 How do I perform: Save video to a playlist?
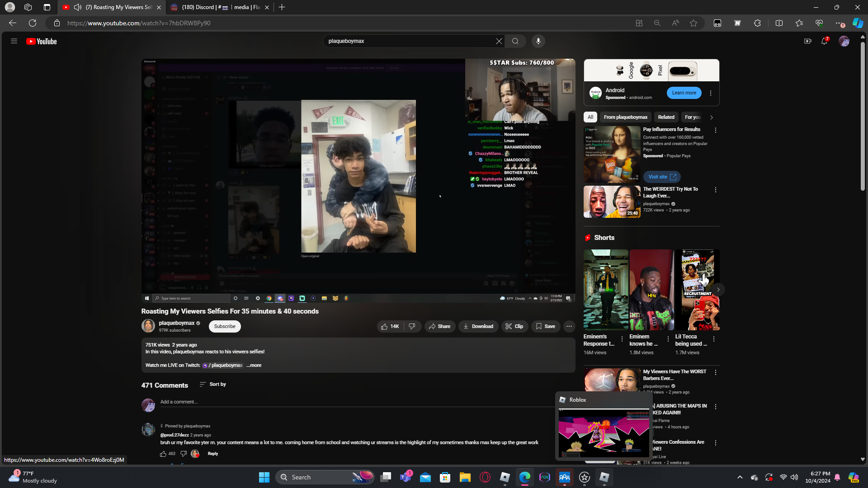point(546,326)
